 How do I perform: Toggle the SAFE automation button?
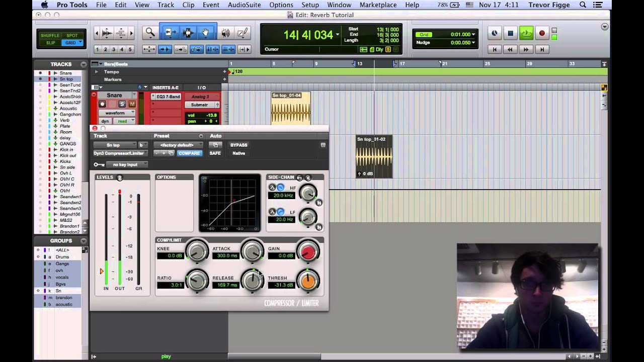tap(215, 153)
